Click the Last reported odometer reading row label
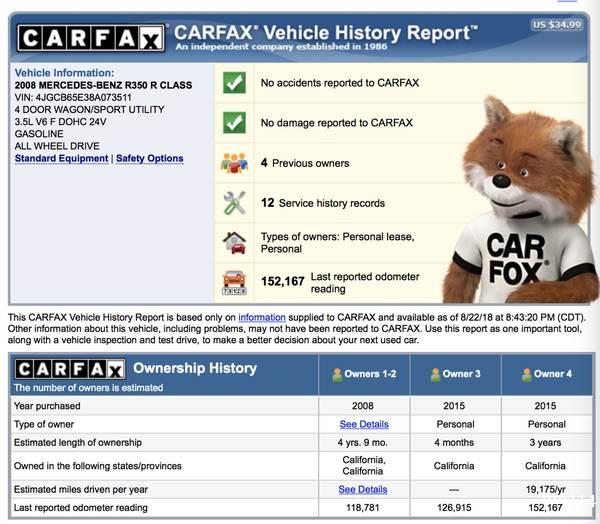The image size is (600, 524). [81, 508]
